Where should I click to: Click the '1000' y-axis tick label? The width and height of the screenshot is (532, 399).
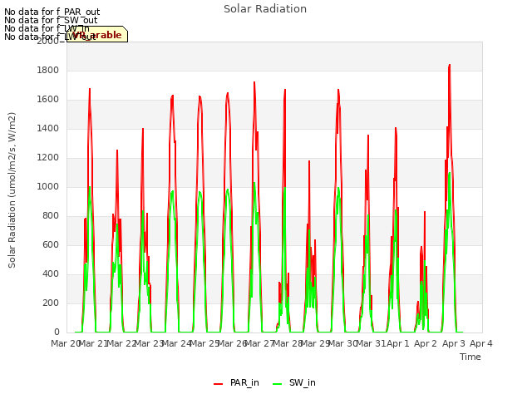48,186
